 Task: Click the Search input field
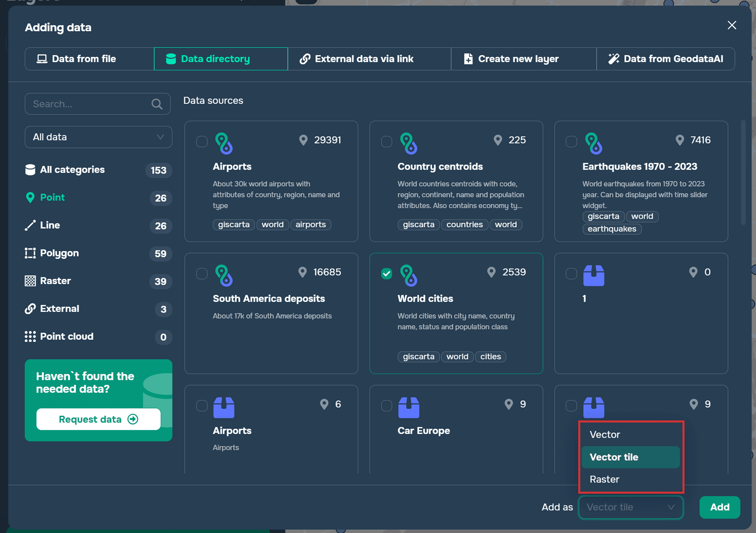pyautogui.click(x=97, y=104)
